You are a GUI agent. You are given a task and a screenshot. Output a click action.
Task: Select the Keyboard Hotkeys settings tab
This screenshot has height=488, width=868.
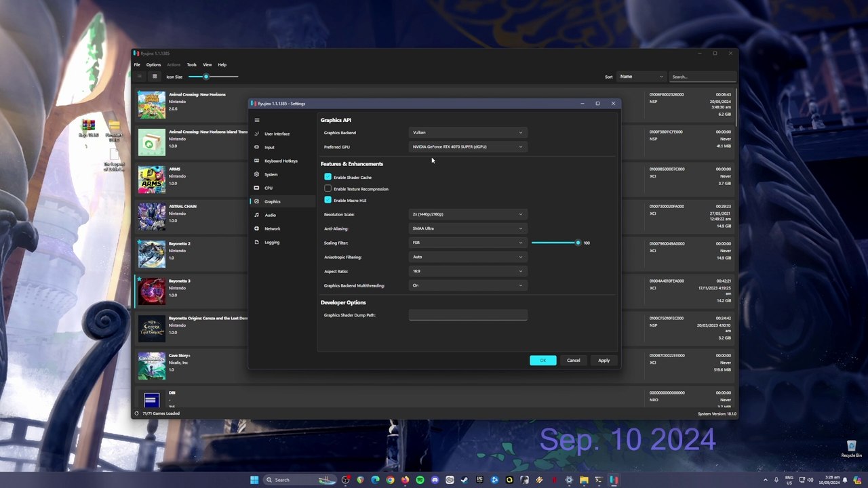(x=281, y=161)
